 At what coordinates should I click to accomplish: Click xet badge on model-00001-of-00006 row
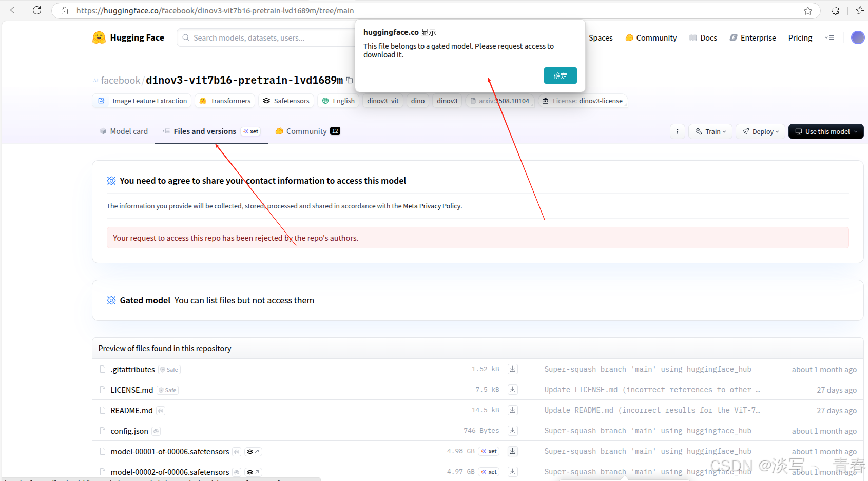click(489, 451)
